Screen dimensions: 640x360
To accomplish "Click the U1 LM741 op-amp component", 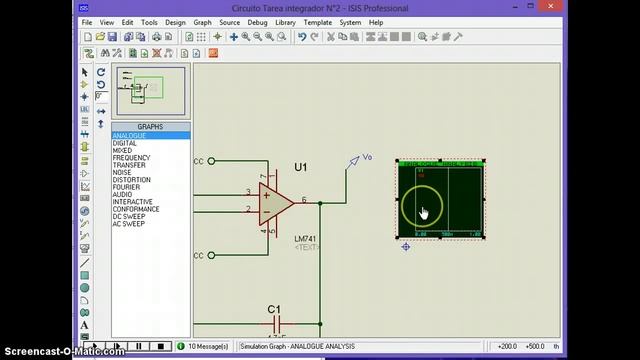I will 276,203.
